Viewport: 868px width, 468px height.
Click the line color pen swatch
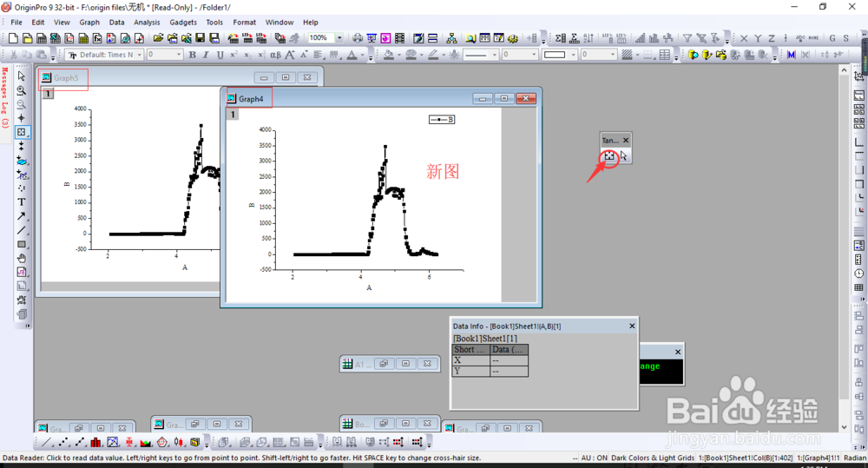pyautogui.click(x=433, y=55)
